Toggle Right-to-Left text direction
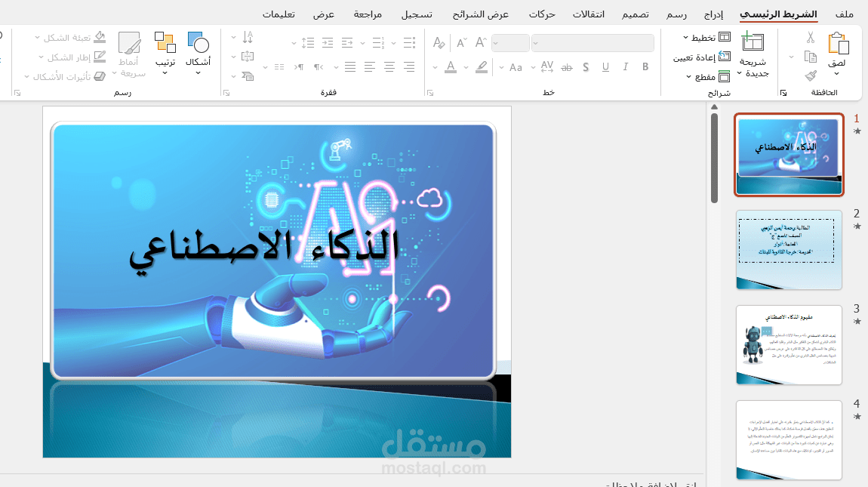 (319, 67)
